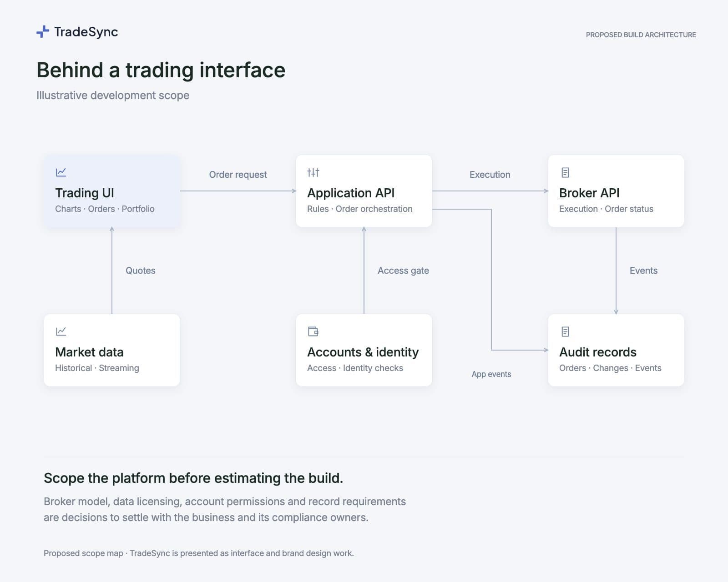Click the 'Proposed scope map' footer note
Screen dimensions: 728x582
pos(199,553)
